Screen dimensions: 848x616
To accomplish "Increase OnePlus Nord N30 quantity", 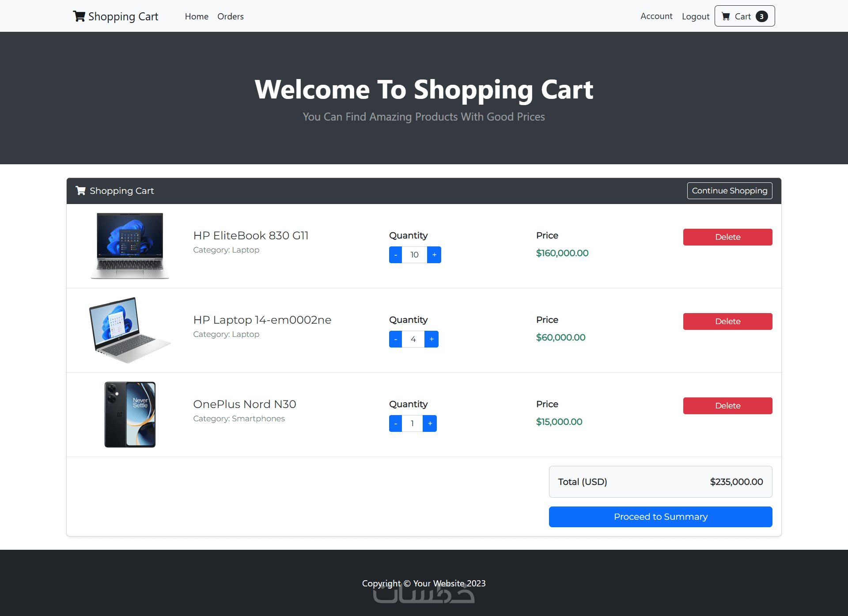I will (430, 423).
